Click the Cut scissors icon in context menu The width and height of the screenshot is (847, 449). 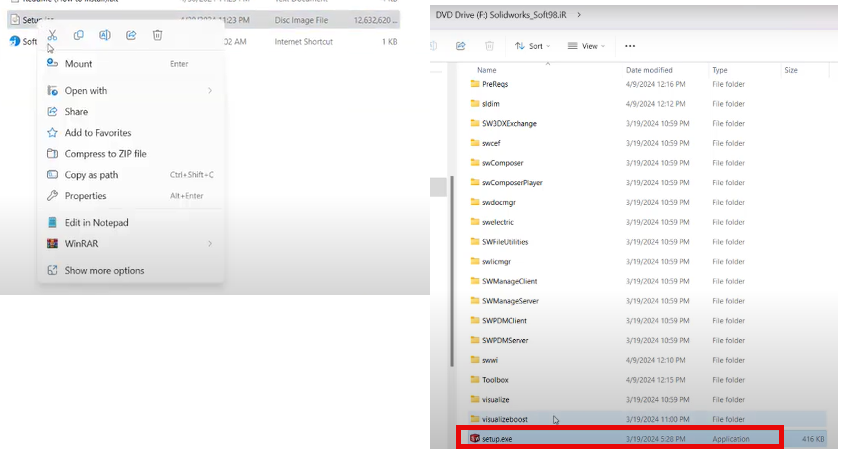(52, 35)
